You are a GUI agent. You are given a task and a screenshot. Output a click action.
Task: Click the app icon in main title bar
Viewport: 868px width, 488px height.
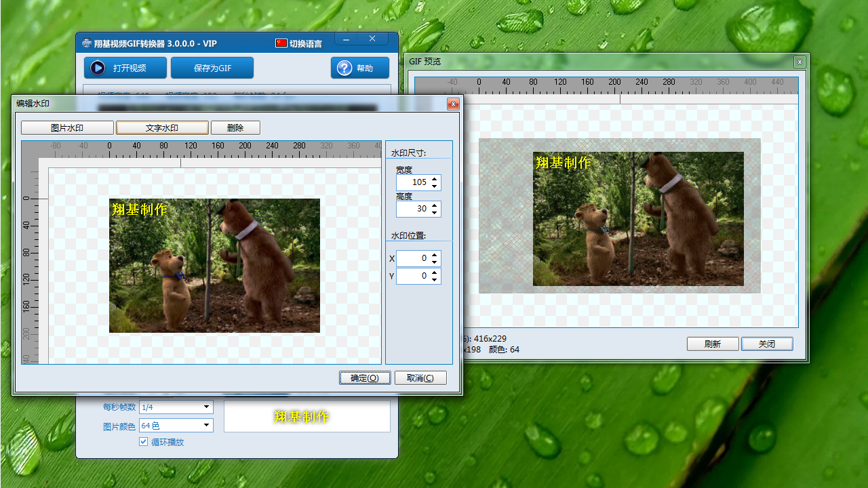pos(86,43)
